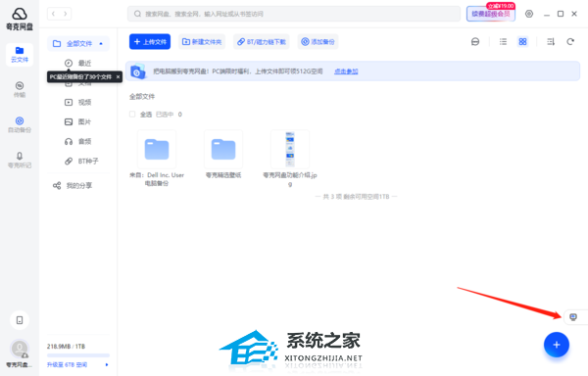
Task: Select All Files (全部文件) in the sidebar
Action: [x=78, y=43]
